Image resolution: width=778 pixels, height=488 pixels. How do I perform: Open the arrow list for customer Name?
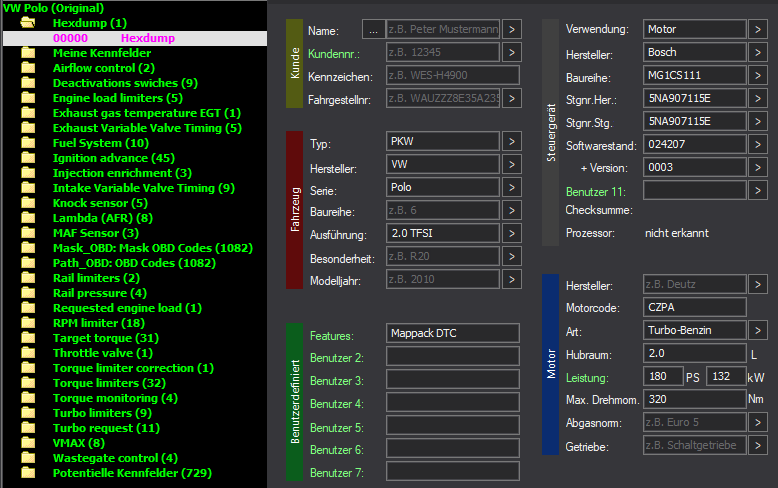[512, 30]
